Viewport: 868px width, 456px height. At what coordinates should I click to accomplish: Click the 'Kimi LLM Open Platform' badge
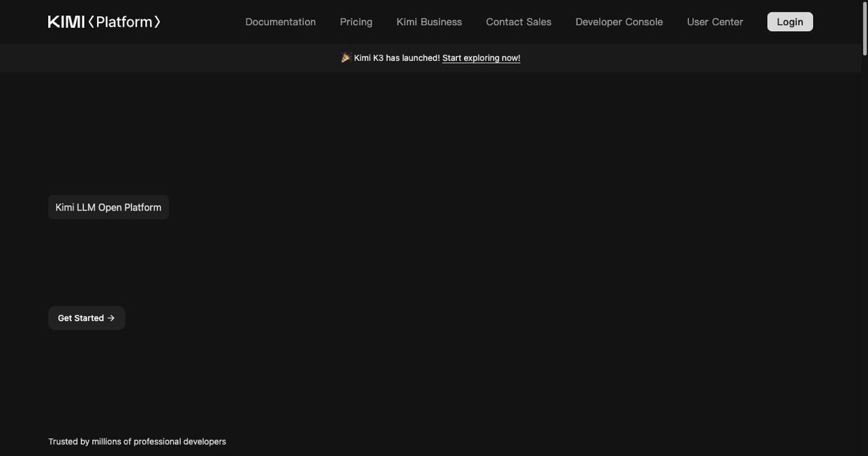click(108, 207)
